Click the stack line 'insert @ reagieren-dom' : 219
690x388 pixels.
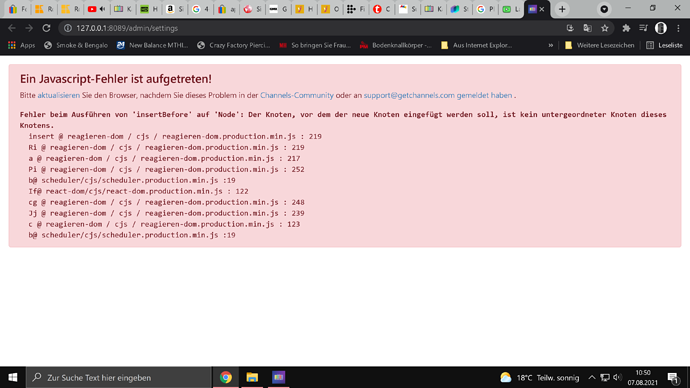pyautogui.click(x=175, y=136)
